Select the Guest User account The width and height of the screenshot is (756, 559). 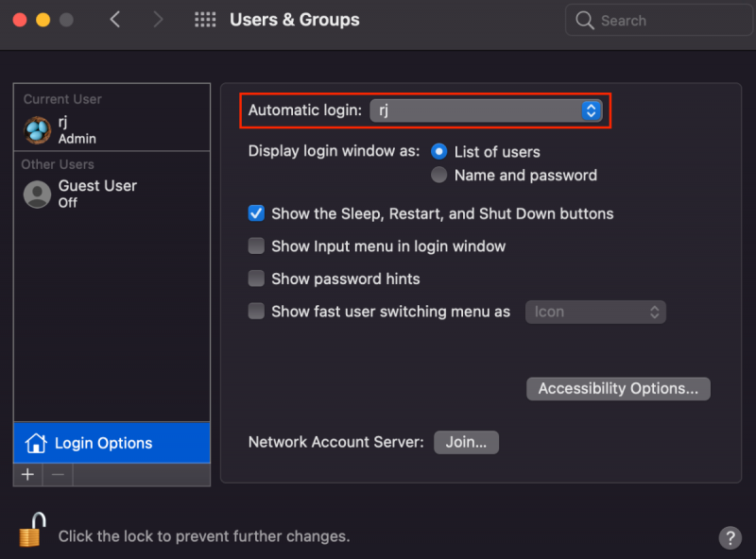[x=96, y=194]
